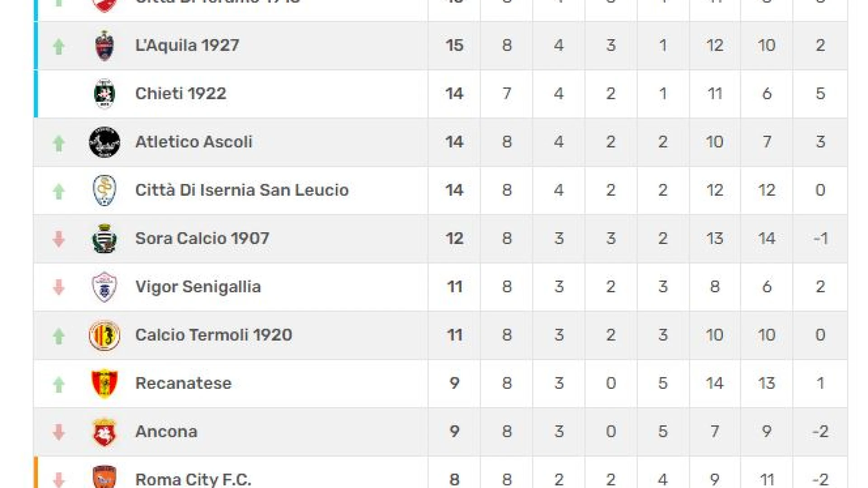Click the Vigor Senigallia shield logo
Viewport: 868px width, 488px height.
coord(104,287)
